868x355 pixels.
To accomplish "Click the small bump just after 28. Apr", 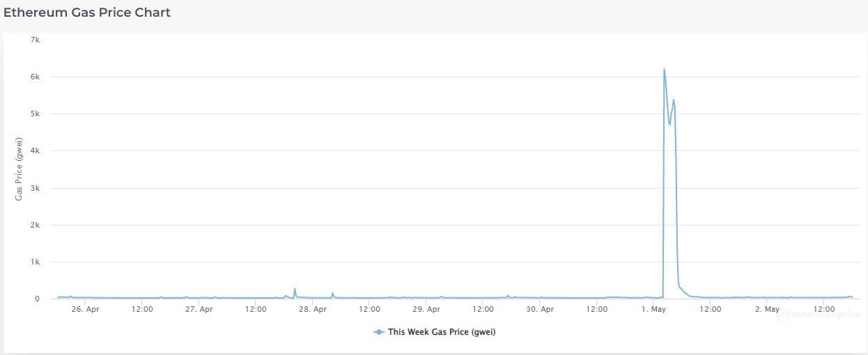I will pos(332,293).
